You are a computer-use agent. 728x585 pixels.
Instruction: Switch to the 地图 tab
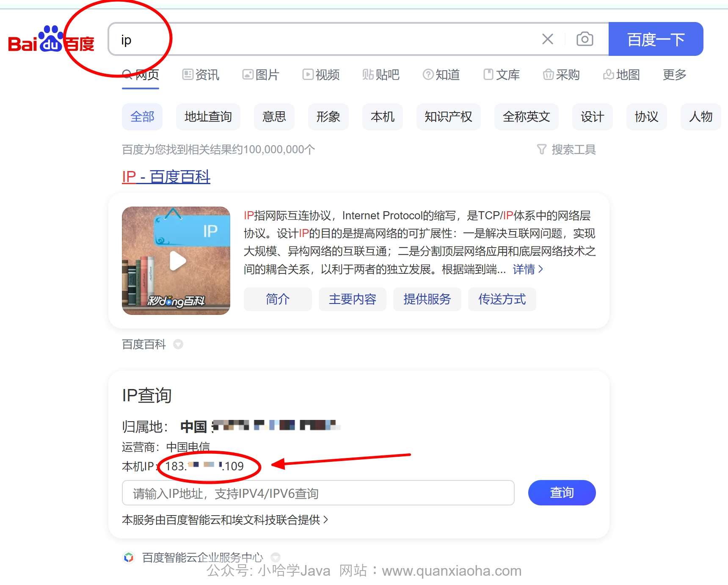[621, 75]
